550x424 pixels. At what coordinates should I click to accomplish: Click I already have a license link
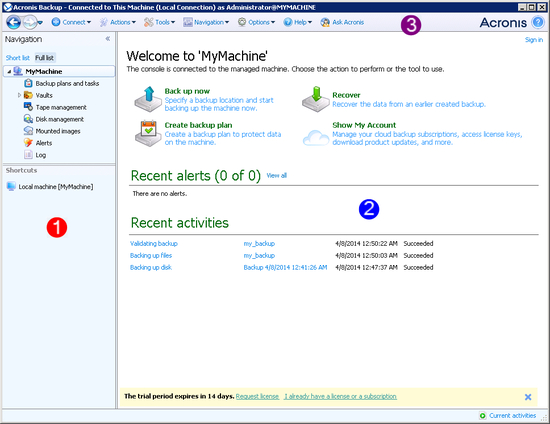pos(340,396)
